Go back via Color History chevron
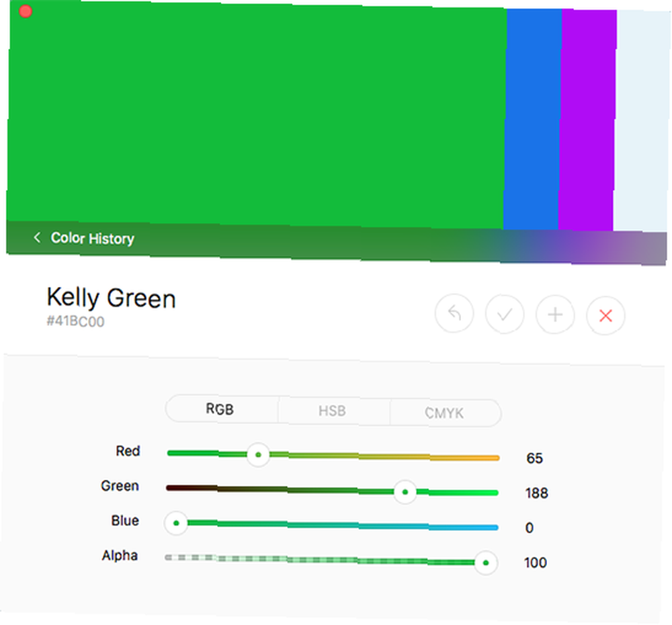The width and height of the screenshot is (672, 625). 37,237
